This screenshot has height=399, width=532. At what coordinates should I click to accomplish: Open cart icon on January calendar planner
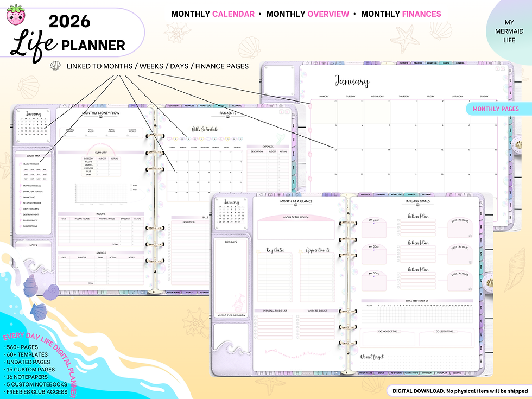(x=491, y=63)
